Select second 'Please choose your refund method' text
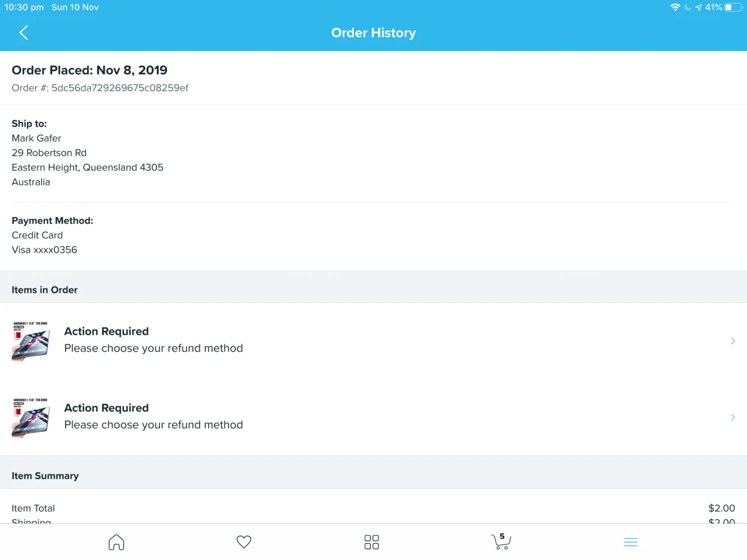The height and width of the screenshot is (560, 747). [x=154, y=425]
